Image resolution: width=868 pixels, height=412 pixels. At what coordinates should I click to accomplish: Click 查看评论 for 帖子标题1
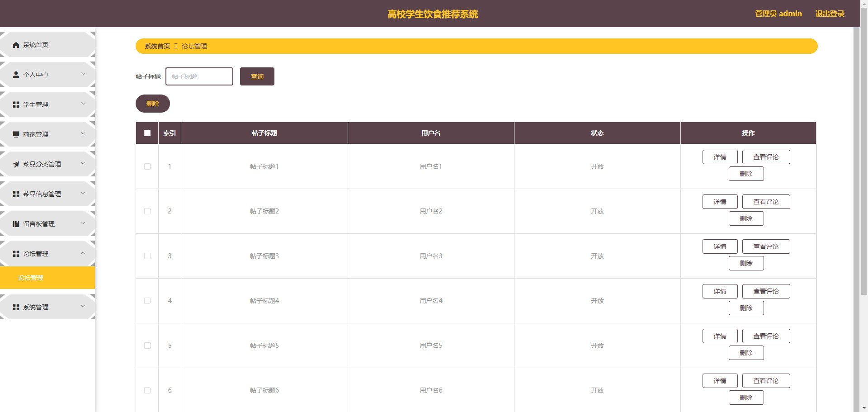tap(766, 157)
